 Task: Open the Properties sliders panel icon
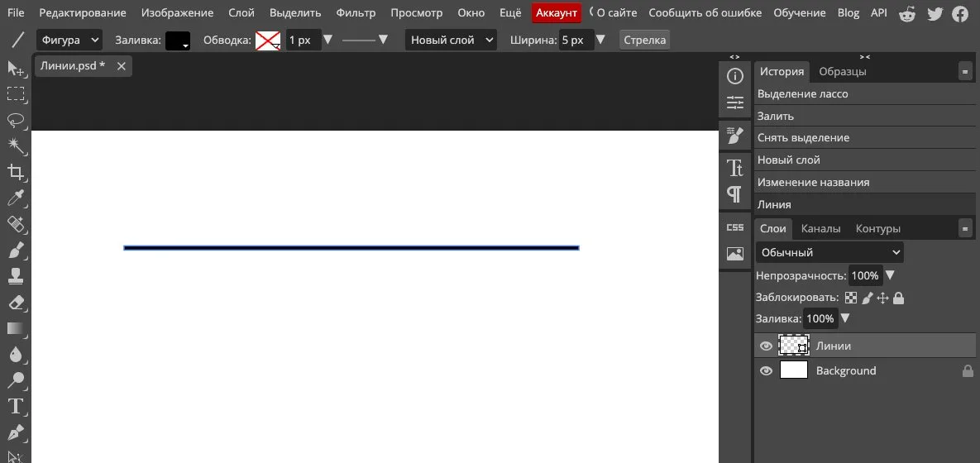(x=735, y=103)
